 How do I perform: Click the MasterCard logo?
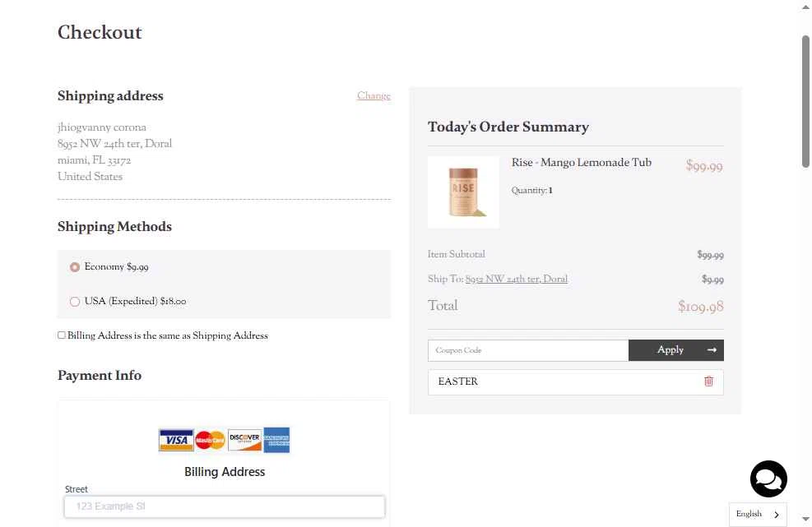(x=211, y=440)
